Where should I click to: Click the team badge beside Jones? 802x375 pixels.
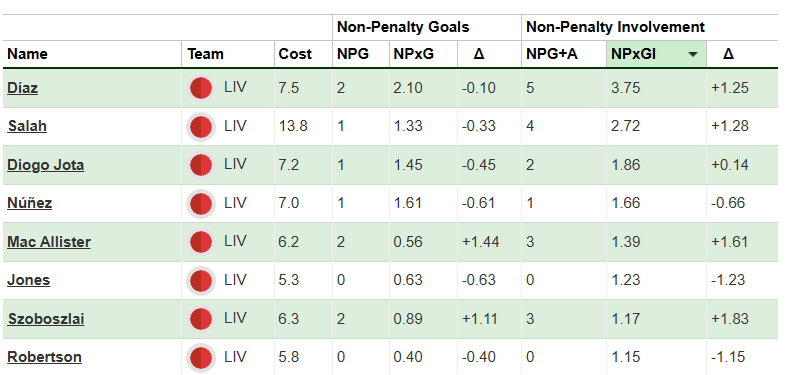[200, 281]
